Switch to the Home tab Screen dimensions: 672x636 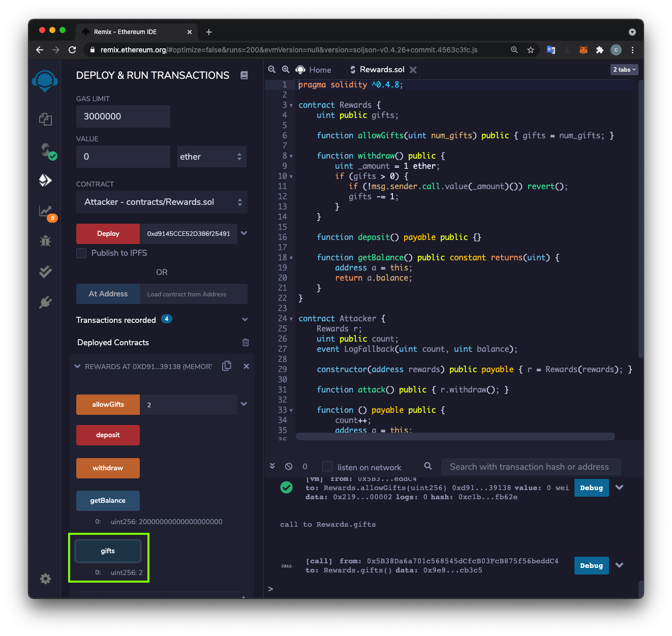(314, 70)
